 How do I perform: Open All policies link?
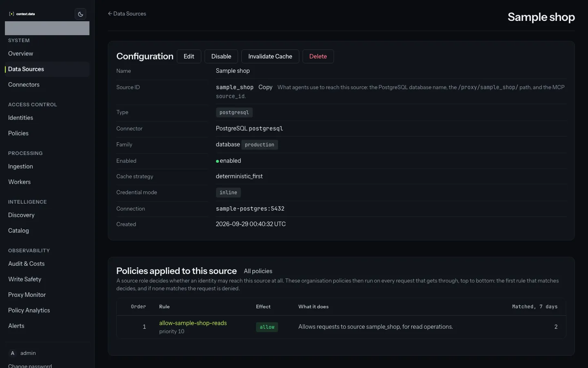(x=258, y=271)
